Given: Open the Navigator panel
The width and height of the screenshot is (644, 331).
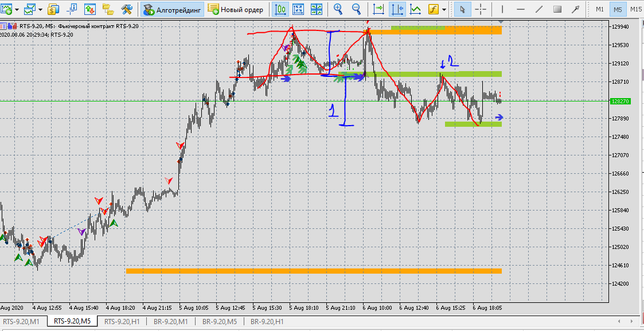Looking at the screenshot, I should 90,9.
